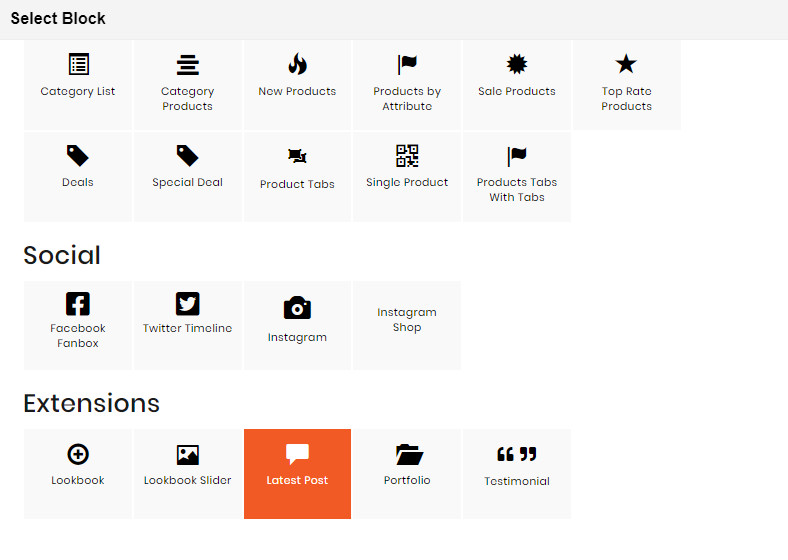Select the Lookbook Slider image icon

click(x=187, y=454)
